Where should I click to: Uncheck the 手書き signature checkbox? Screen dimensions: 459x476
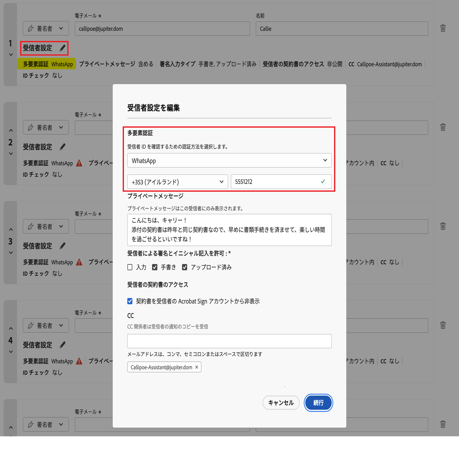coord(155,267)
